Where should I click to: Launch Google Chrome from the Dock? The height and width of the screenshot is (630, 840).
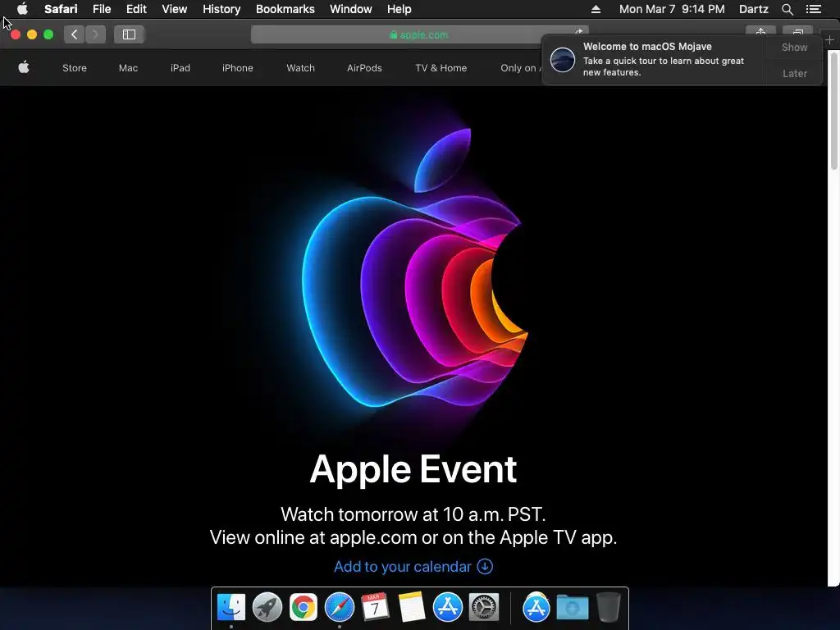point(304,607)
